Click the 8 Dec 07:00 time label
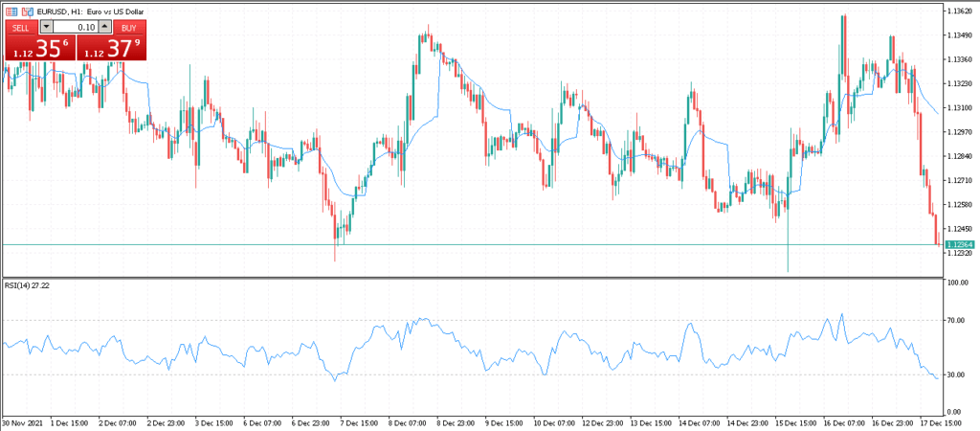The width and height of the screenshot is (980, 431). (408, 422)
